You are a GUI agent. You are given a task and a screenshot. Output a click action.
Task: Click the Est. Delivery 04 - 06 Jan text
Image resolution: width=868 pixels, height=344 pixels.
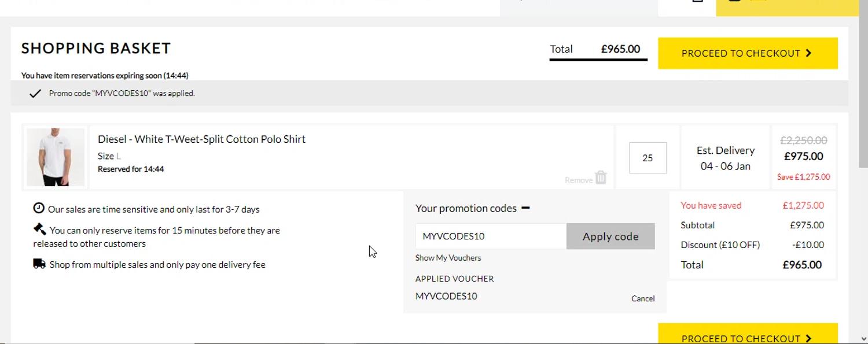[726, 158]
